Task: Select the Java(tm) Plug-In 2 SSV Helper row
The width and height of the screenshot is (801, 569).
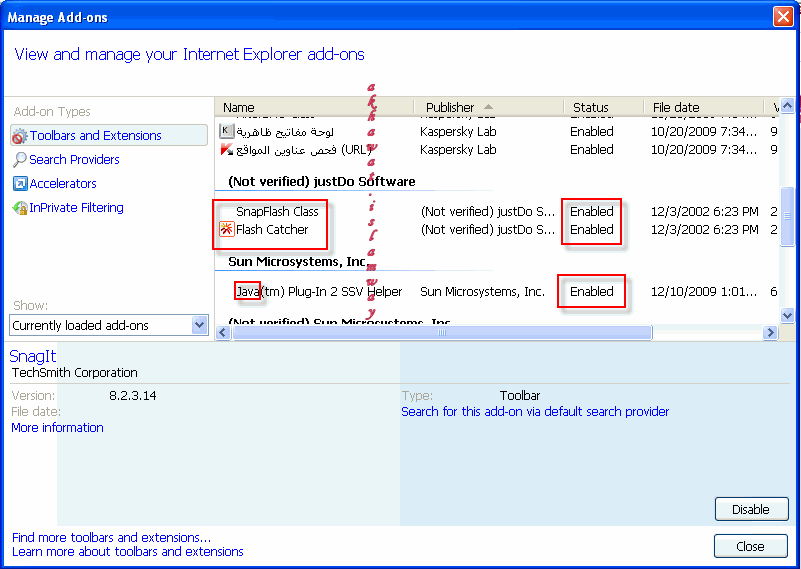Action: (498, 292)
